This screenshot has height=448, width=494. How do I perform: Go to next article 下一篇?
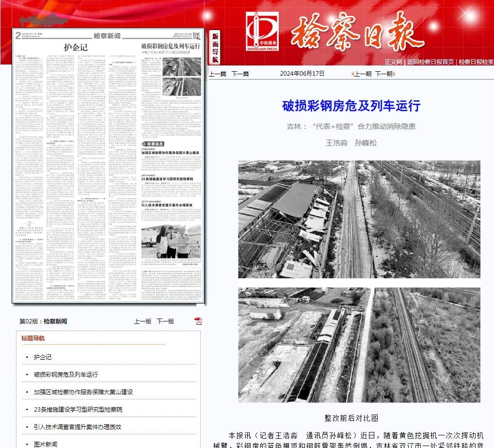point(240,74)
